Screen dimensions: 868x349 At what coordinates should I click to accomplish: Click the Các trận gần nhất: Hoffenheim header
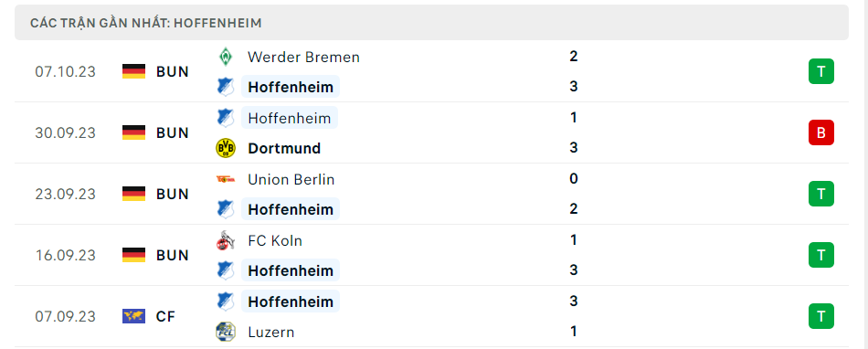click(x=146, y=23)
